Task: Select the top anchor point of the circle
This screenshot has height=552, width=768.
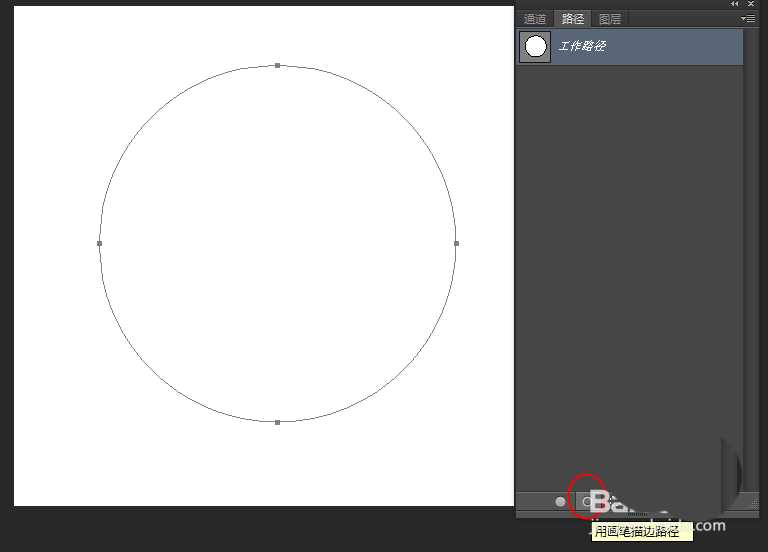Action: pos(278,65)
